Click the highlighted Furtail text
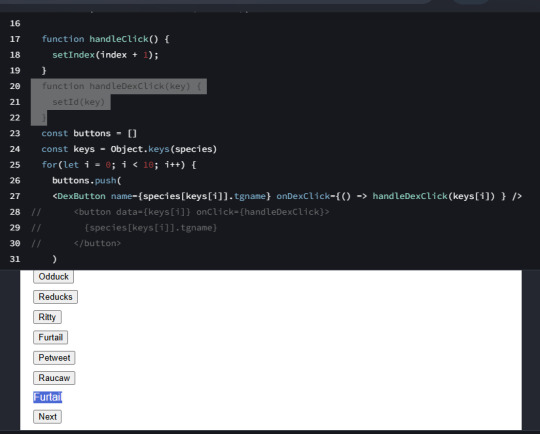The image size is (540, 434). (48, 397)
